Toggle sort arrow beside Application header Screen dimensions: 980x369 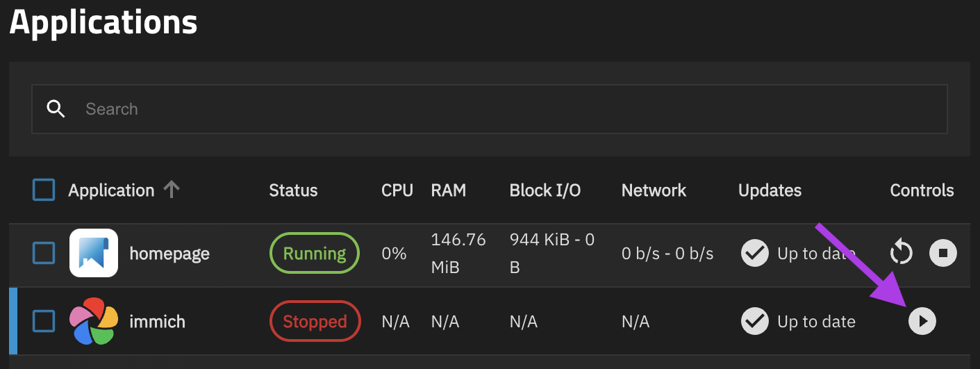coord(172,190)
